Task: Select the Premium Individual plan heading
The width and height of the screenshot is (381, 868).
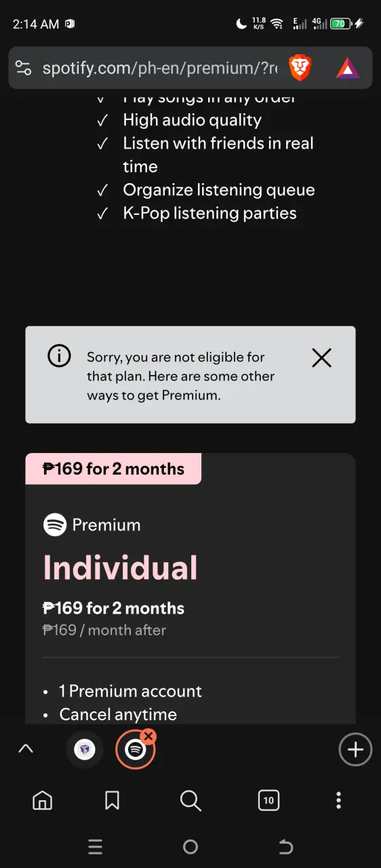Action: pyautogui.click(x=121, y=568)
